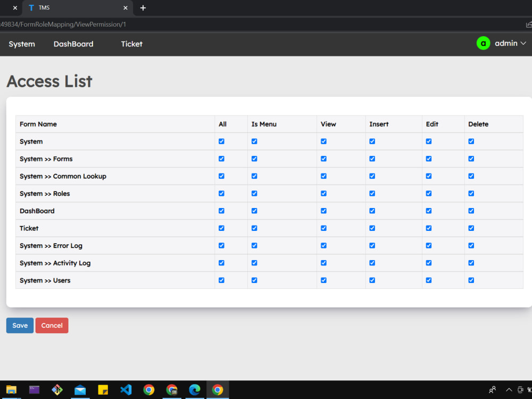The width and height of the screenshot is (532, 399).
Task: Click the Cancel button
Action: click(x=52, y=326)
